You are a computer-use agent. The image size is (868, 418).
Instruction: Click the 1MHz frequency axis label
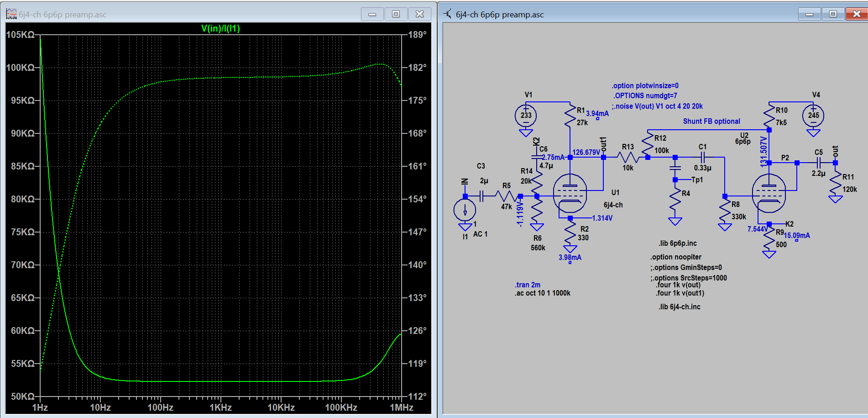point(402,407)
